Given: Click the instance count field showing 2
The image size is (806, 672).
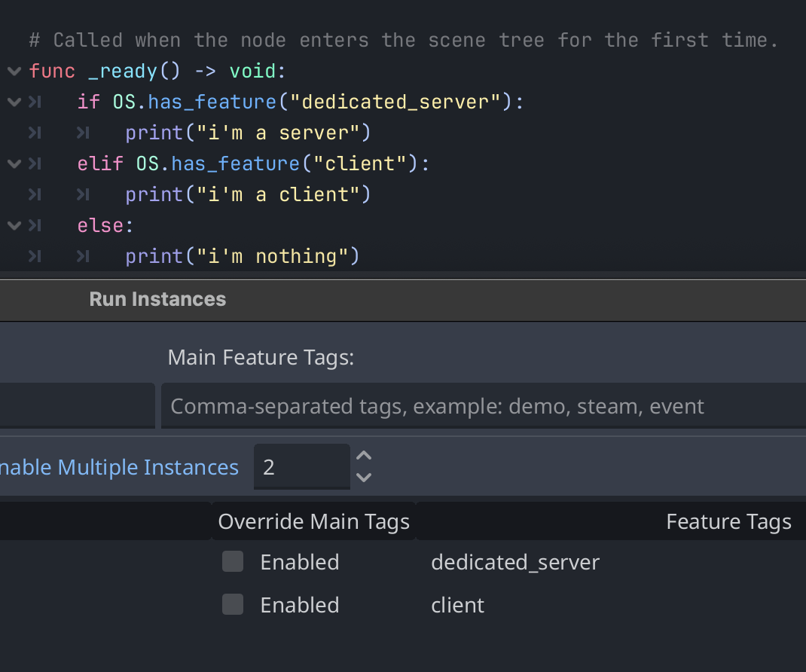Looking at the screenshot, I should (x=301, y=467).
